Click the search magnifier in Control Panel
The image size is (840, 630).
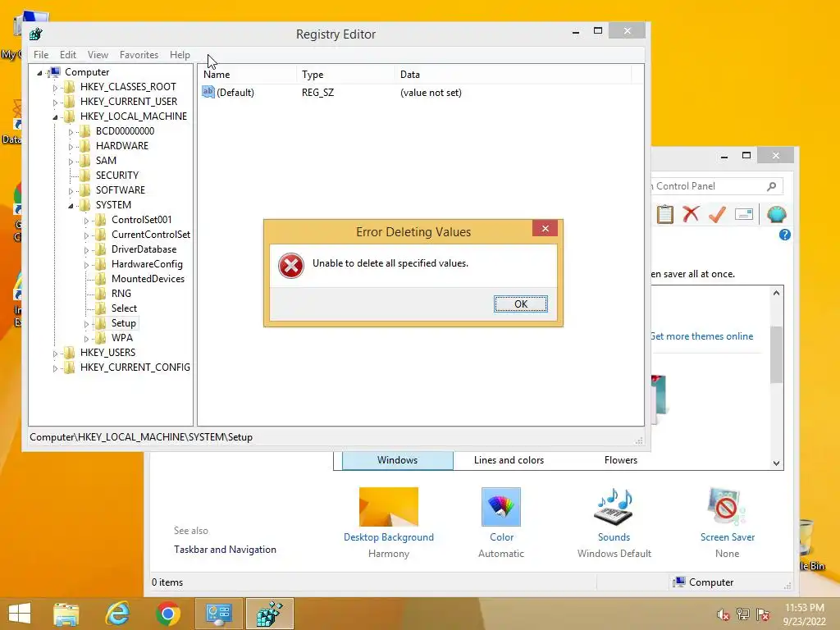771,186
